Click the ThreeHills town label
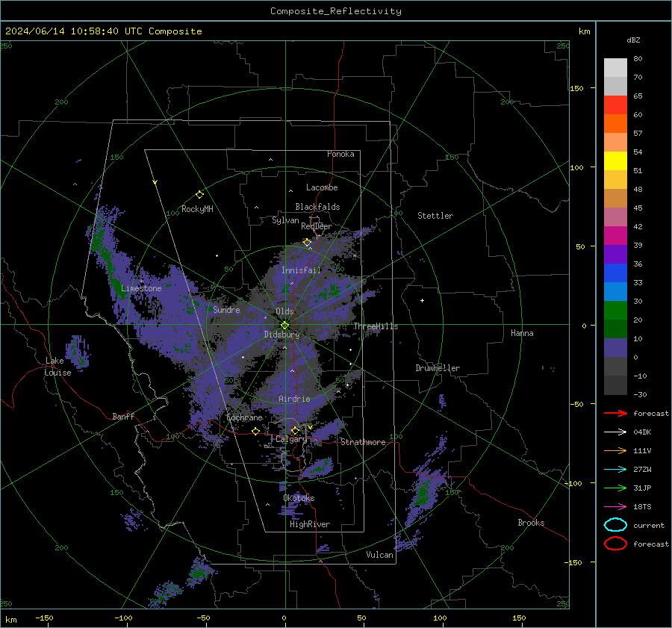This screenshot has height=628, width=672. pyautogui.click(x=376, y=326)
